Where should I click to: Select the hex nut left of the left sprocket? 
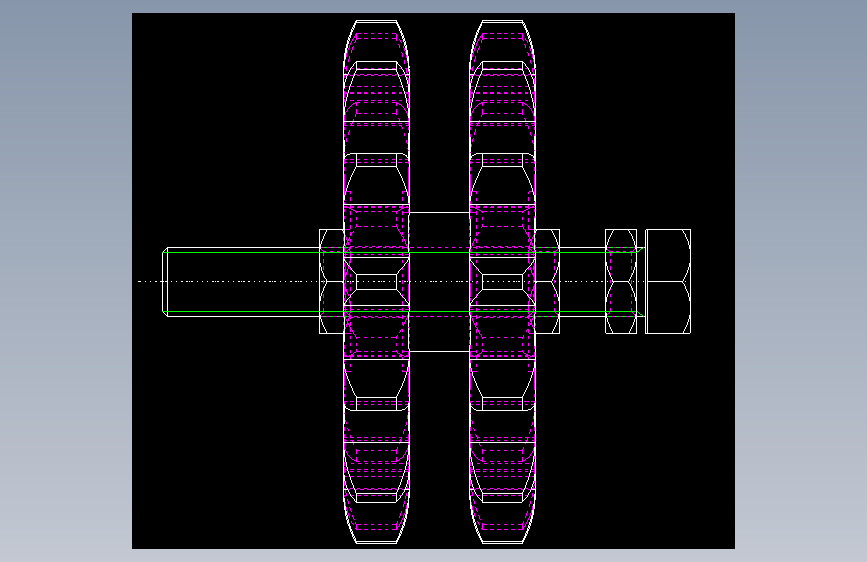tap(331, 282)
